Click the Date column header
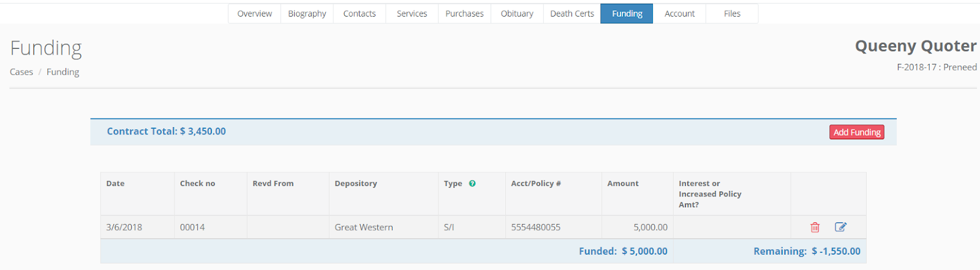 tap(115, 183)
